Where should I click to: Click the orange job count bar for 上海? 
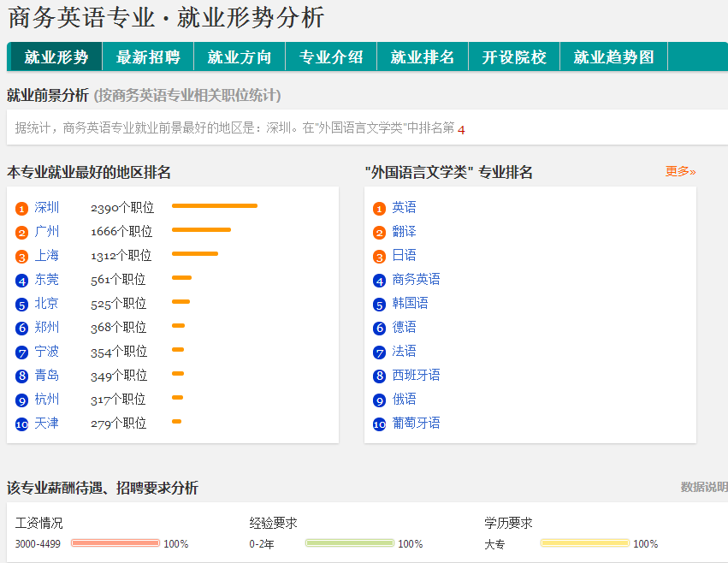[x=195, y=254]
